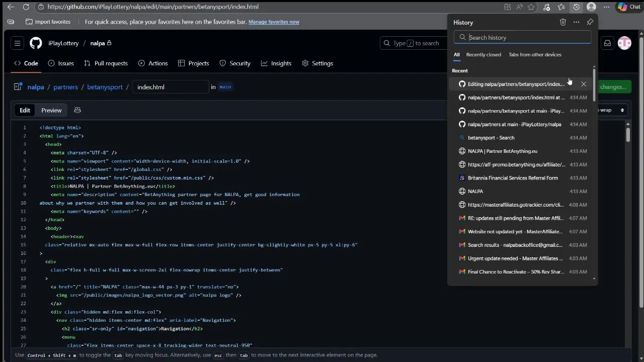The image size is (644, 362).
Task: Open More options ellipsis in History panel
Action: coord(577,22)
